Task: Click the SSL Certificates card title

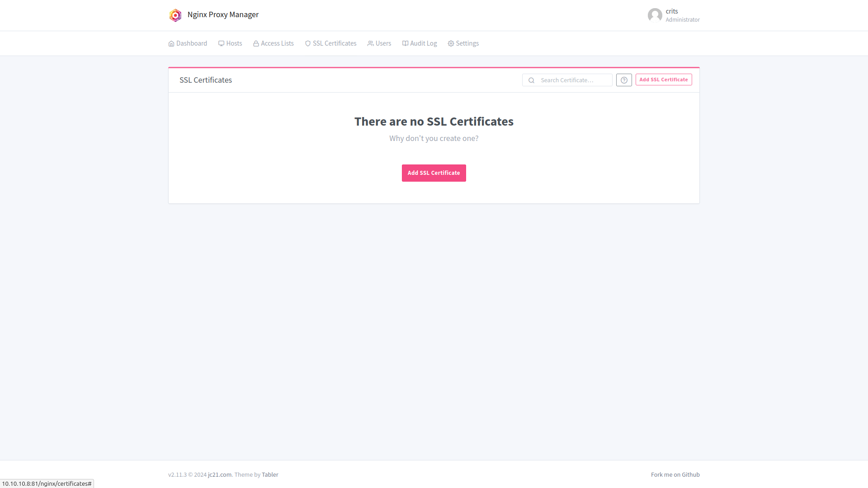Action: 206,80
